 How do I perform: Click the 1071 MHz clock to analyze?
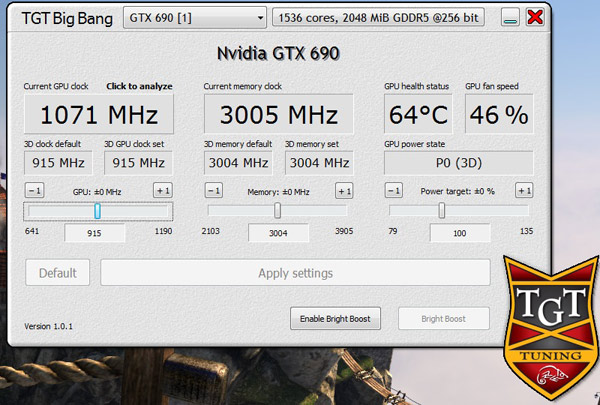pyautogui.click(x=98, y=115)
